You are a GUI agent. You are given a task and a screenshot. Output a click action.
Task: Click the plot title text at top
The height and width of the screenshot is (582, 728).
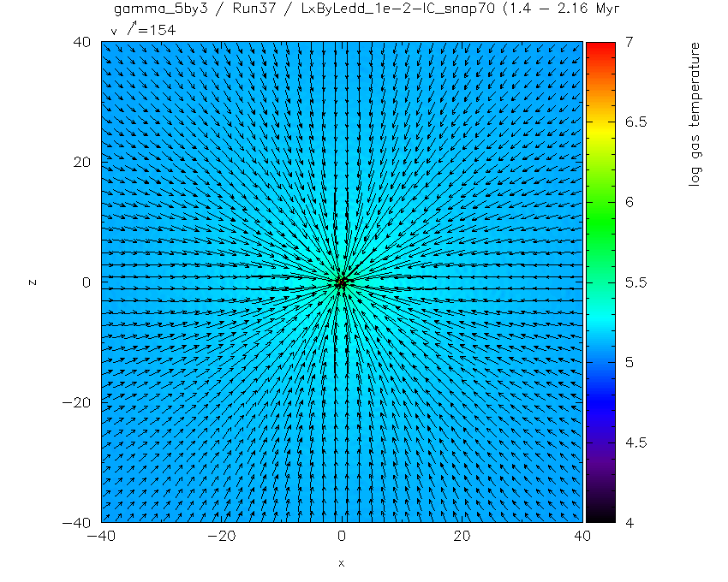(367, 9)
